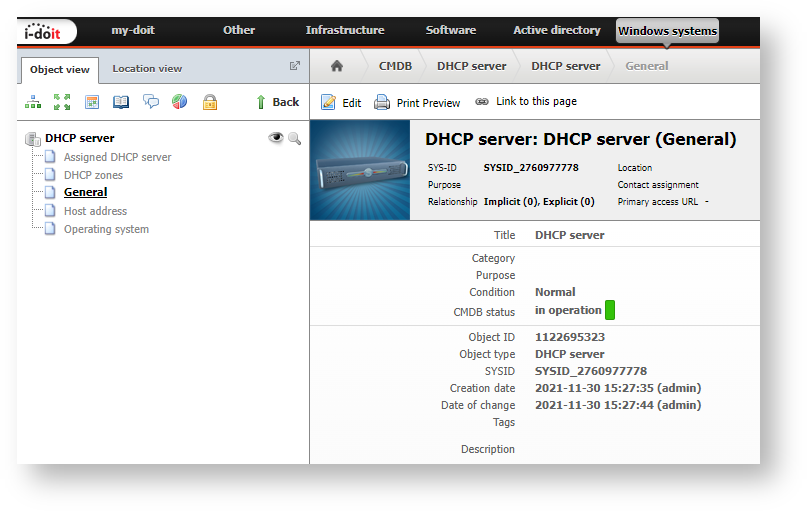Click first DHCP server breadcrumb

point(472,66)
